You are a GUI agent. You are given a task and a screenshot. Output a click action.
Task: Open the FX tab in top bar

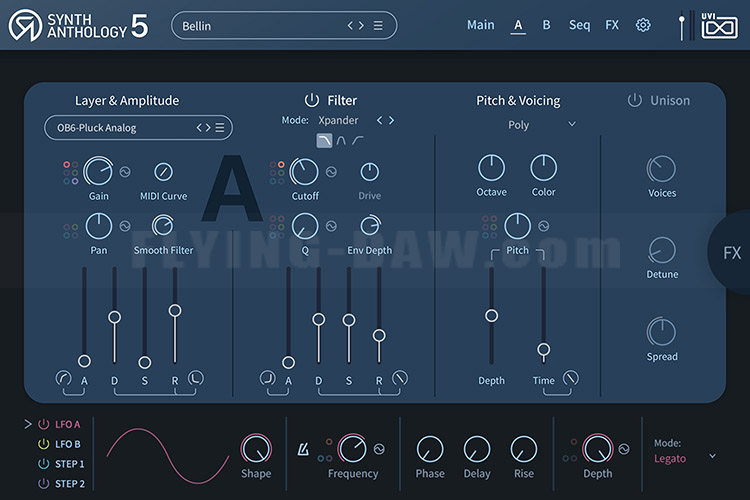pyautogui.click(x=612, y=25)
